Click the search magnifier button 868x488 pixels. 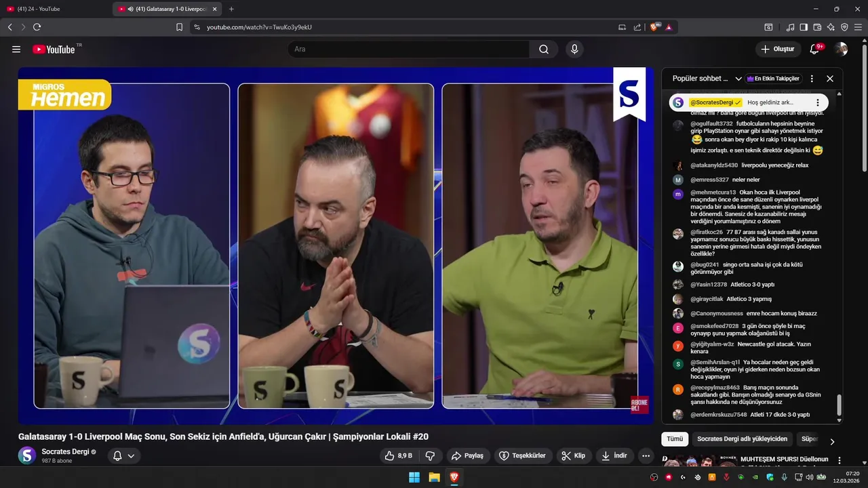coord(544,49)
